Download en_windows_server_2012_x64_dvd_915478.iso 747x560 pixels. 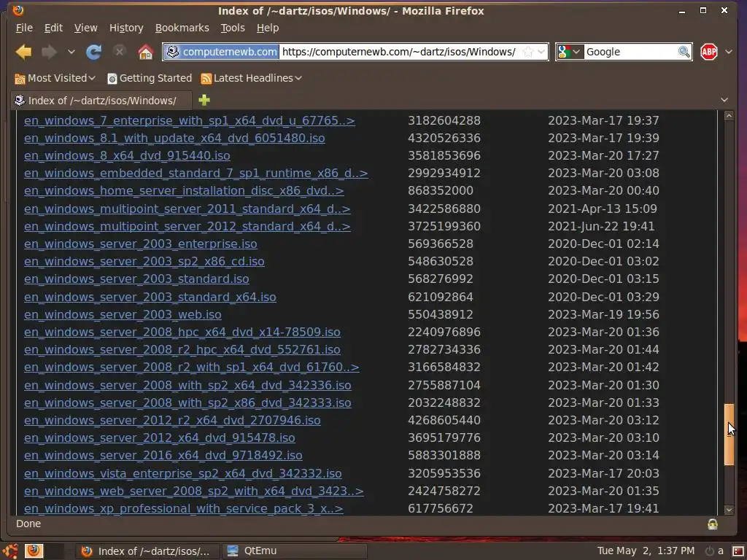[160, 437]
